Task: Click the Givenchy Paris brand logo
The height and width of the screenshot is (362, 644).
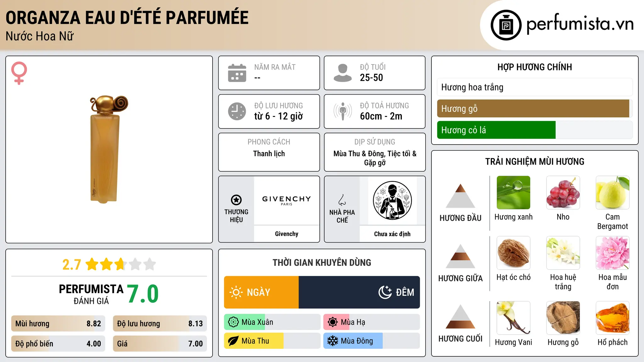Action: [286, 200]
